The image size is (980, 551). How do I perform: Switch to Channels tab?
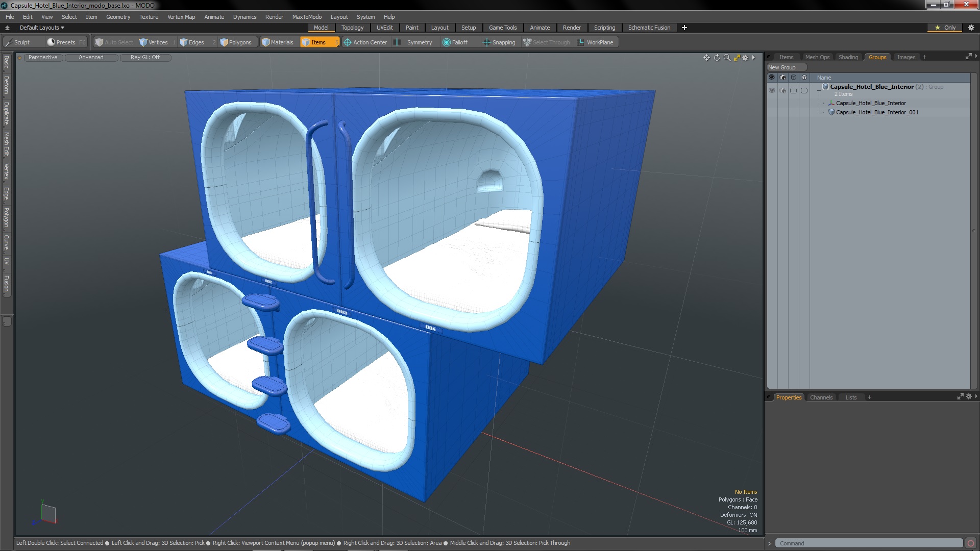coord(821,397)
